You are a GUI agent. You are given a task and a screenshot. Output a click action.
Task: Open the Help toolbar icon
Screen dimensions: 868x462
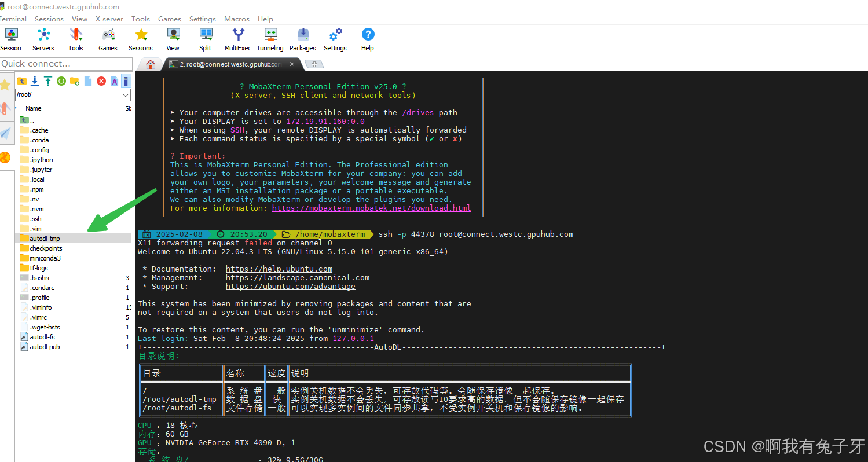[368, 39]
